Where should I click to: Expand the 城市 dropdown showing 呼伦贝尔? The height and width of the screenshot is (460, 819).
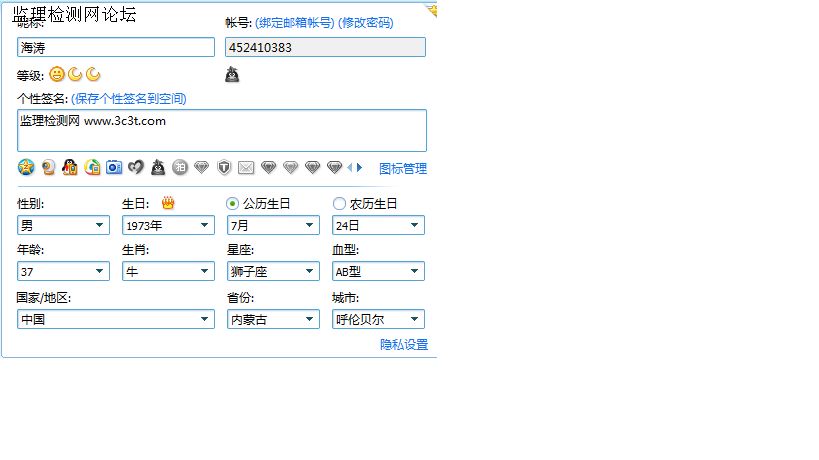click(378, 319)
